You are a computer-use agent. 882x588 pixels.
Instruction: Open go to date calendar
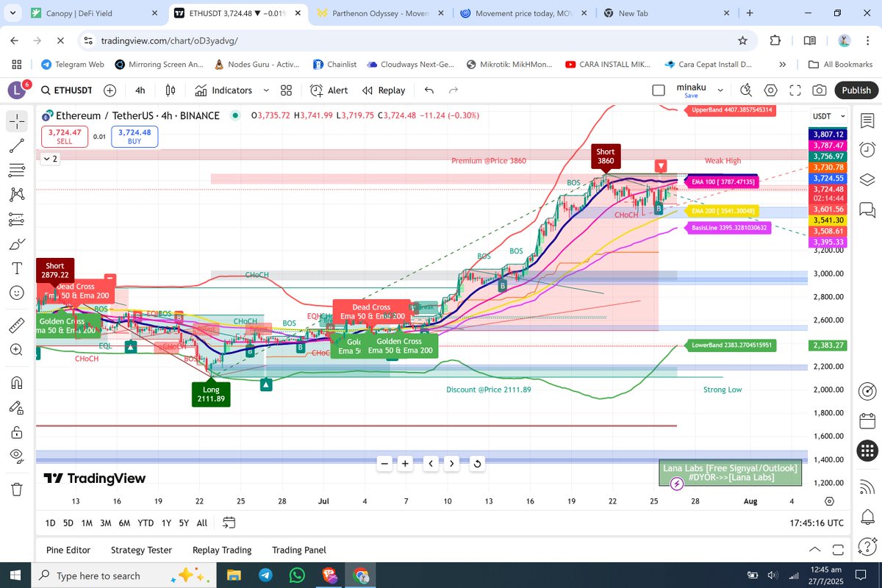coord(229,523)
